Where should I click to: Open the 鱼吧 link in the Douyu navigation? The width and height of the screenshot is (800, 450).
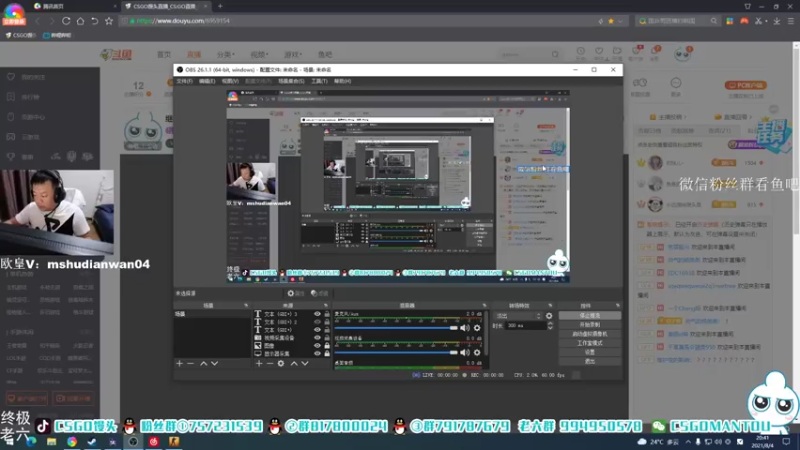point(325,54)
